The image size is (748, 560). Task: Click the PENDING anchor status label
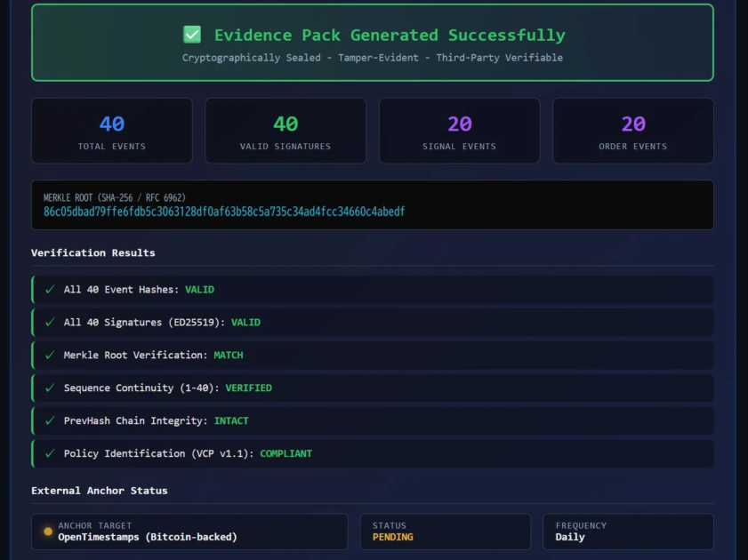pyautogui.click(x=392, y=537)
